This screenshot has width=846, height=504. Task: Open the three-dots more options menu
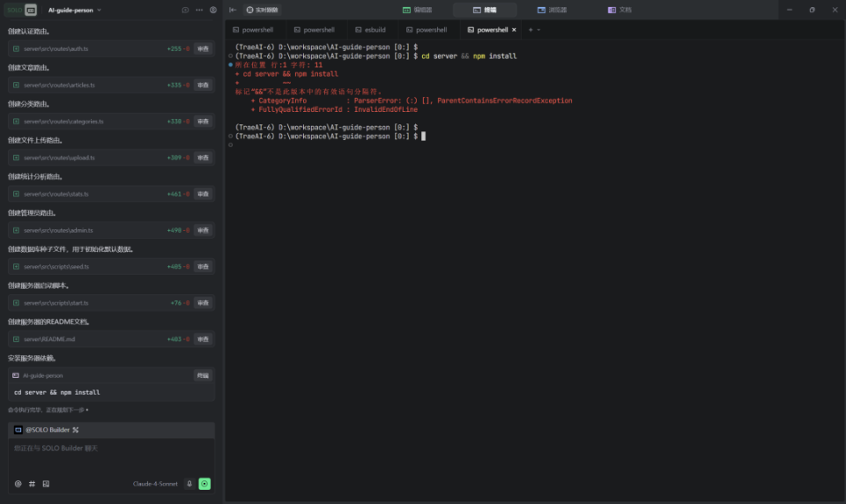(199, 10)
